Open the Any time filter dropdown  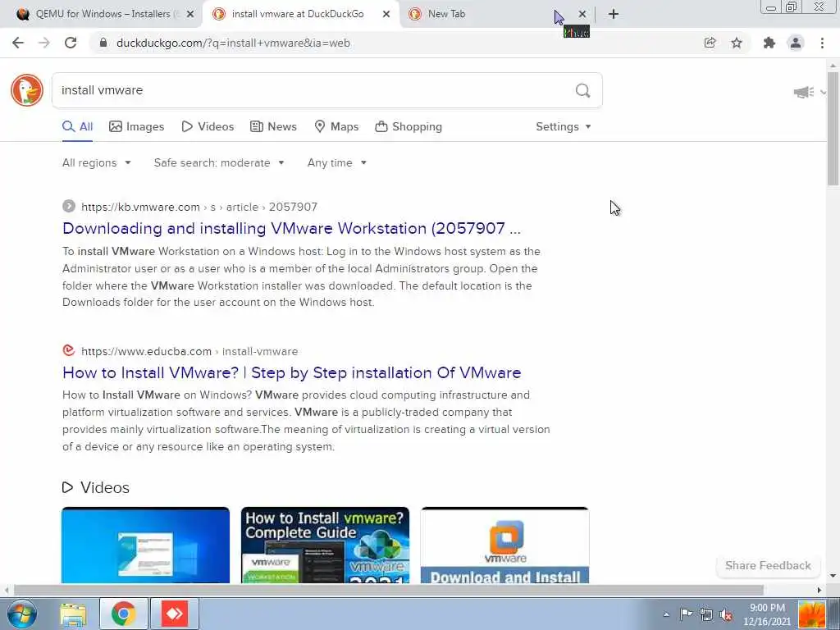[336, 163]
